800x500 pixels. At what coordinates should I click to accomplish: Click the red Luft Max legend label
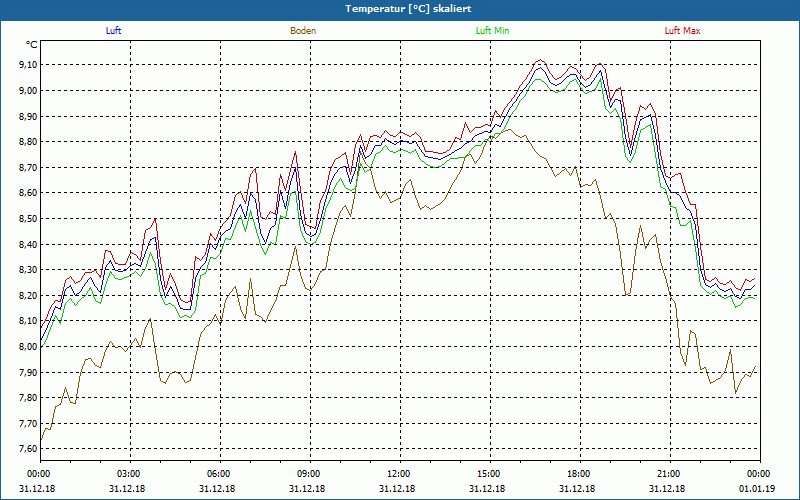682,31
